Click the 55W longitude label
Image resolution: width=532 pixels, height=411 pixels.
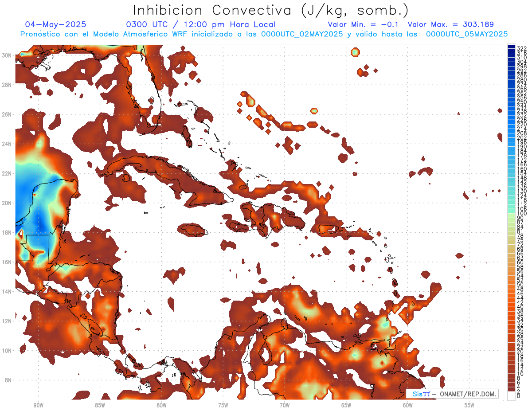(469, 405)
